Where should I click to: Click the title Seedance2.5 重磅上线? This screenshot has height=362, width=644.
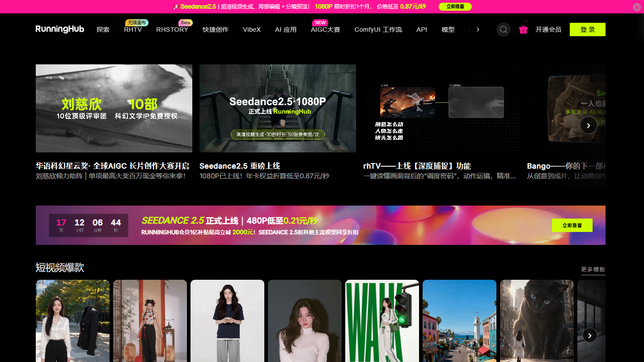coord(240,166)
